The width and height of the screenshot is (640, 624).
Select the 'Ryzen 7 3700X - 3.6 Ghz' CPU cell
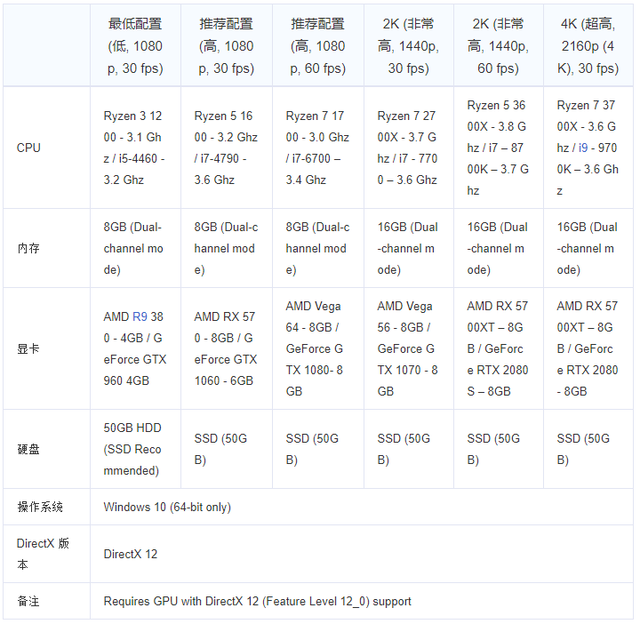pyautogui.click(x=588, y=148)
